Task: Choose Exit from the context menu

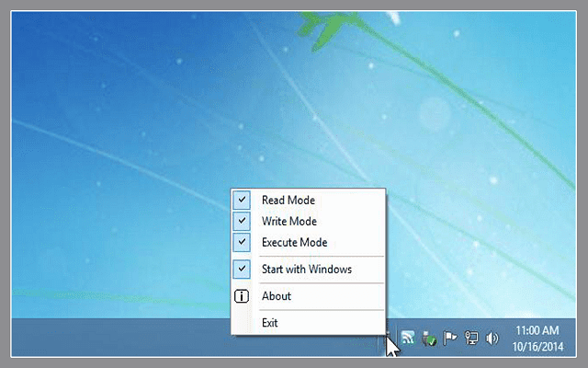Action: tap(269, 323)
